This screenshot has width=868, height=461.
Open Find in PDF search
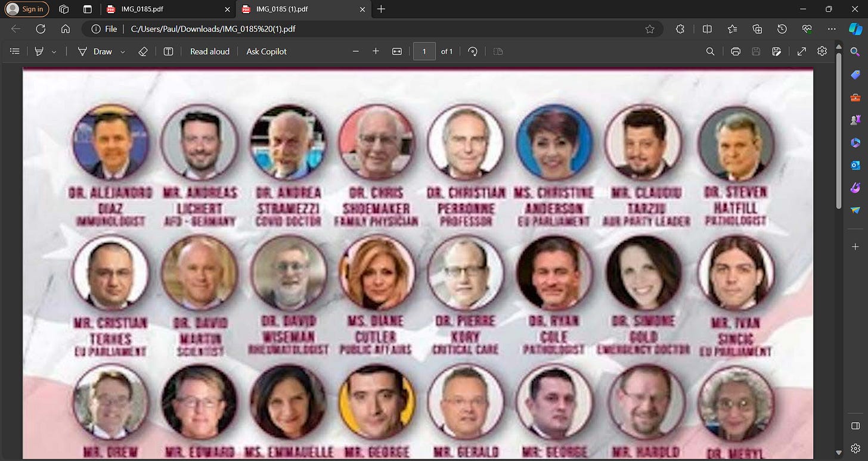(710, 52)
